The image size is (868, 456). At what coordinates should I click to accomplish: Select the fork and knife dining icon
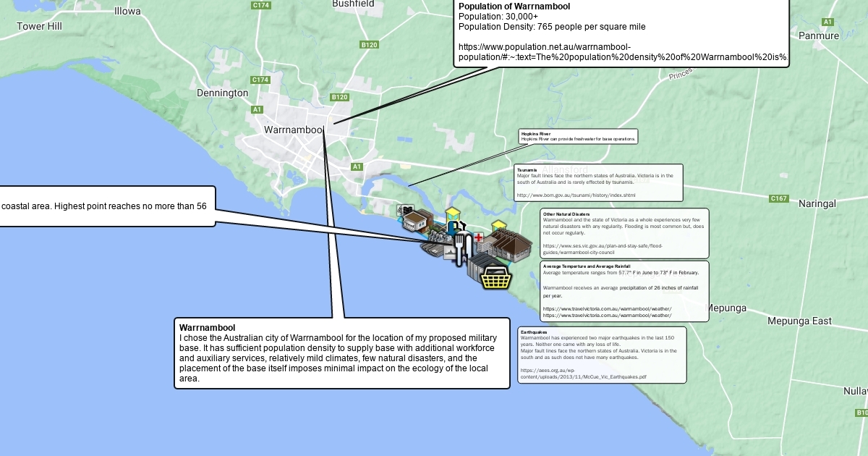463,248
